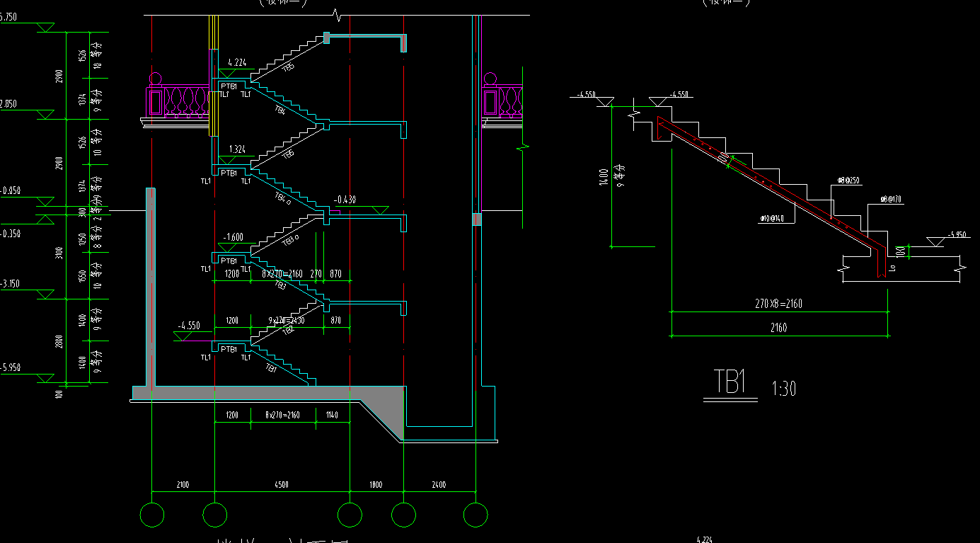Select the PTB1 label under the 4.224 elevation
The image size is (980, 543).
coord(229,86)
